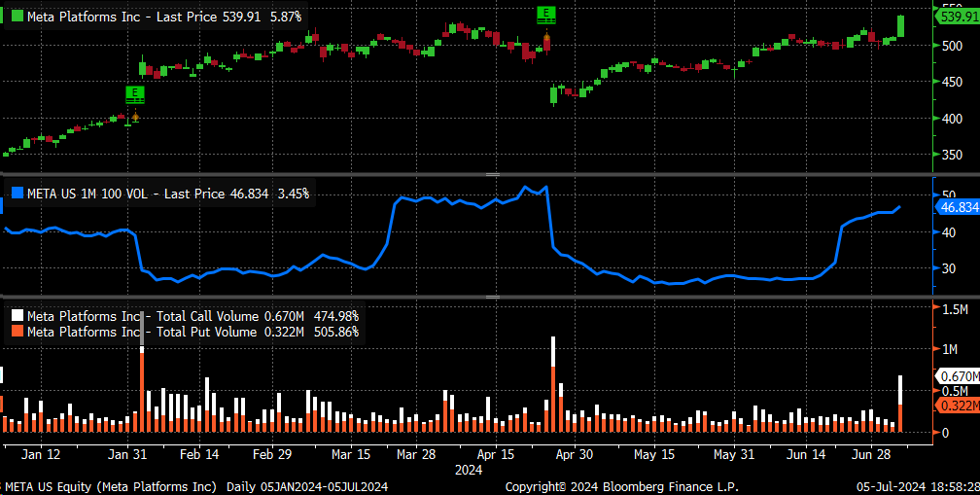Screen dimensions: 980x495
Task: Click the 30 label on the volatility axis
Action: (x=949, y=268)
